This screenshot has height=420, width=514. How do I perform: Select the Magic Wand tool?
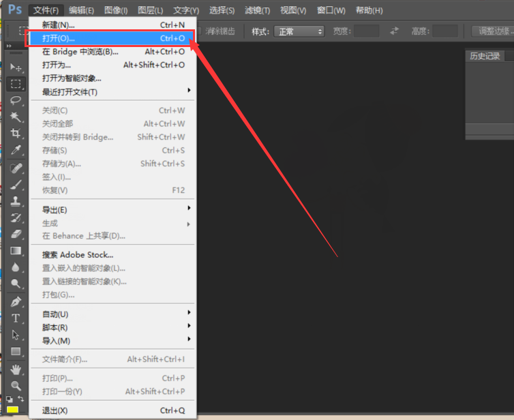[x=16, y=117]
